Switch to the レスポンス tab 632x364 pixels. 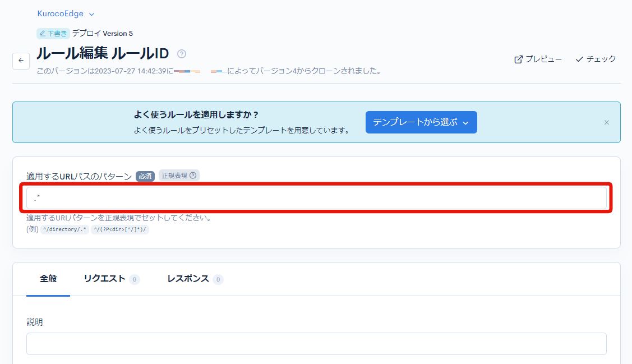coord(195,279)
